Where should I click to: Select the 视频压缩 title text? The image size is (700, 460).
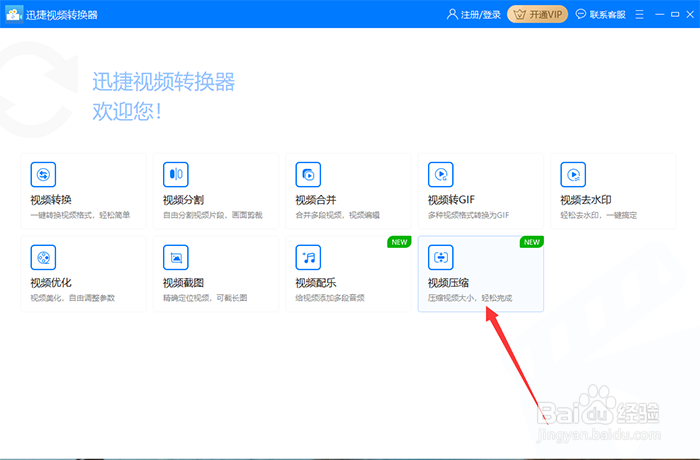[448, 283]
